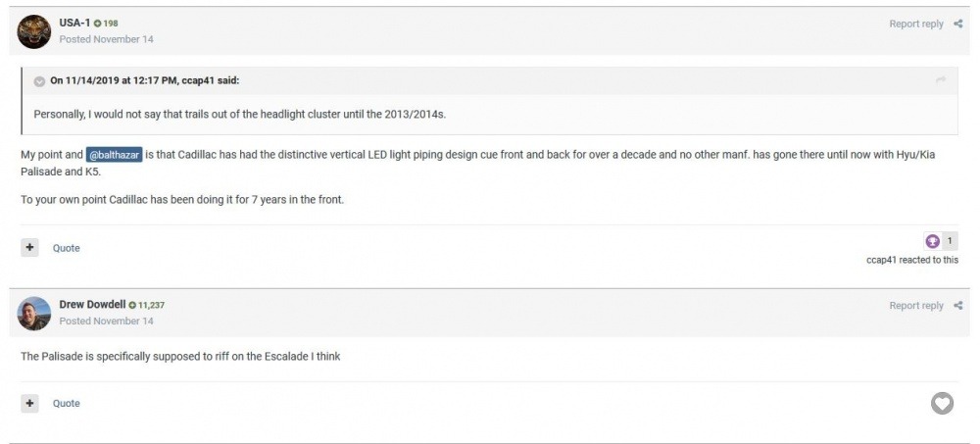Screen dimensions: 980x444
Task: Click the purple trophy reaction icon
Action: [x=932, y=241]
